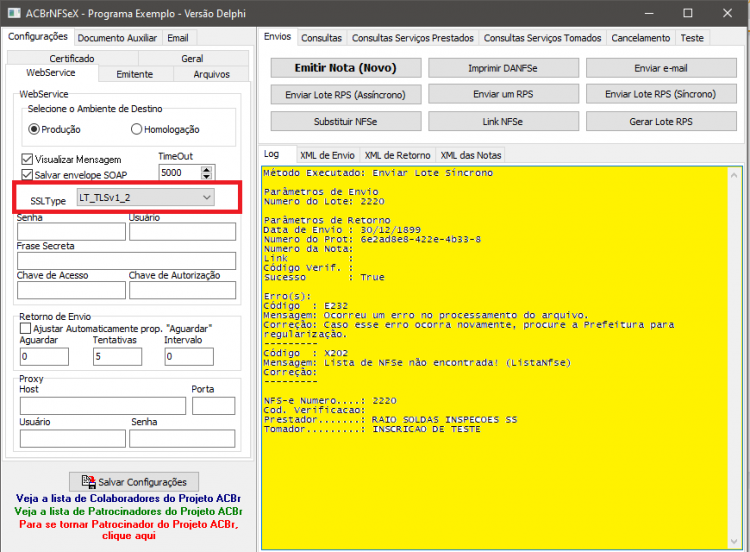Open the Teste tab
750x552 pixels.
pyautogui.click(x=692, y=38)
